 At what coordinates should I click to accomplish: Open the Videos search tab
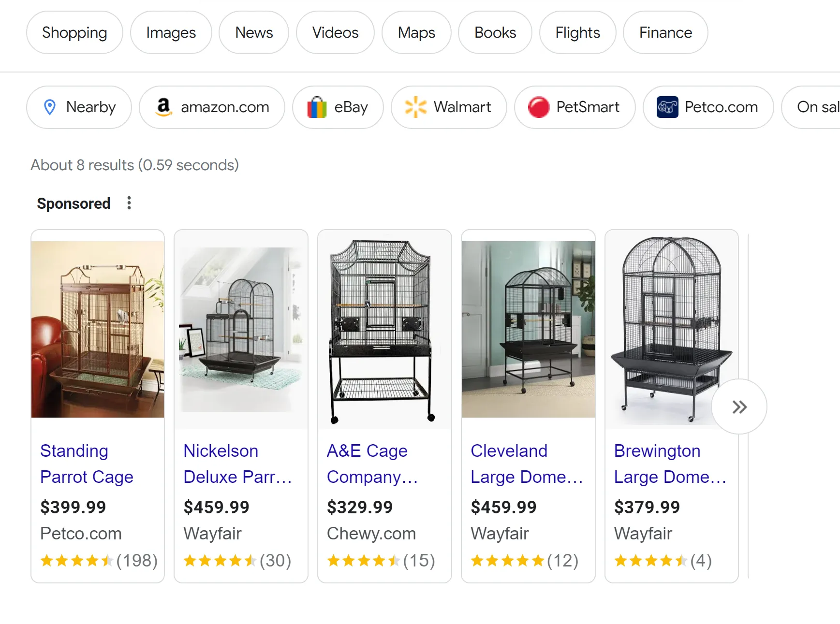coord(335,32)
